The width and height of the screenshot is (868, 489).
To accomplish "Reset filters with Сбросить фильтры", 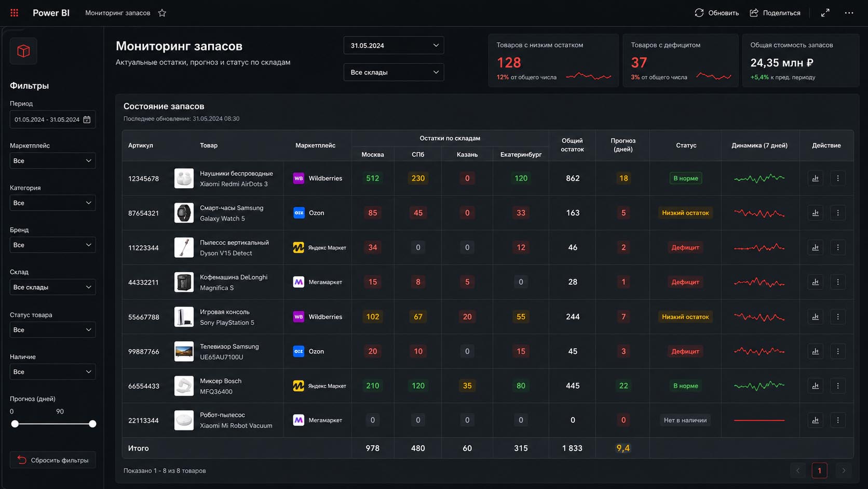I will pos(52,460).
